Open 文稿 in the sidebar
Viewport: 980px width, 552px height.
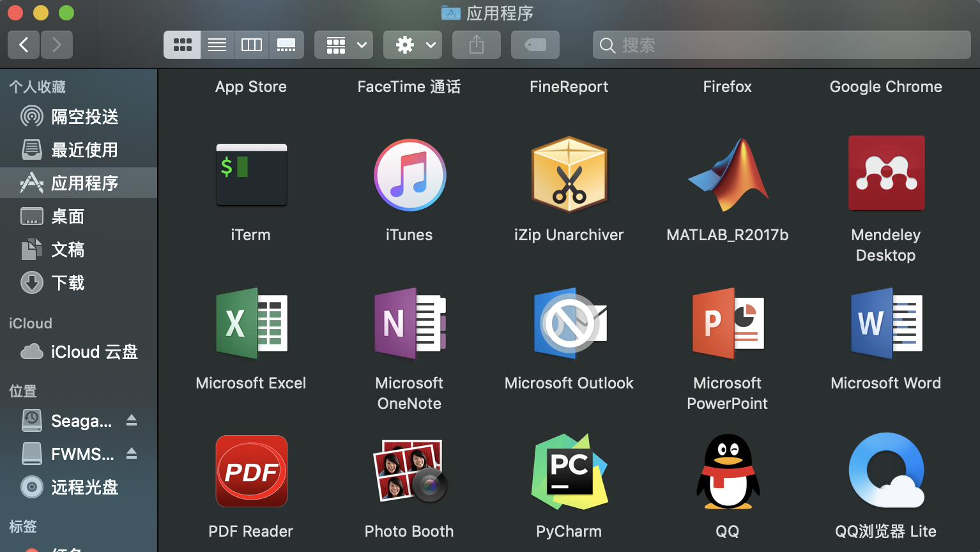click(79, 250)
